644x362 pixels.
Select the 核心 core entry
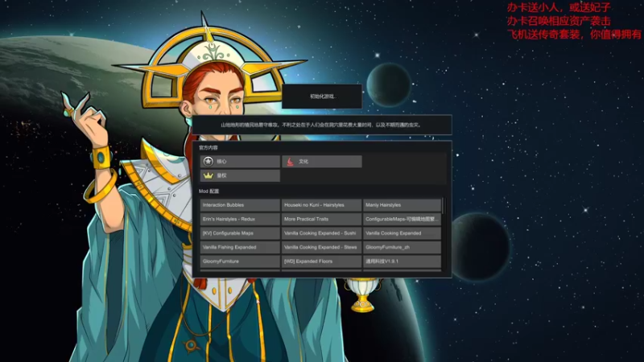point(240,162)
